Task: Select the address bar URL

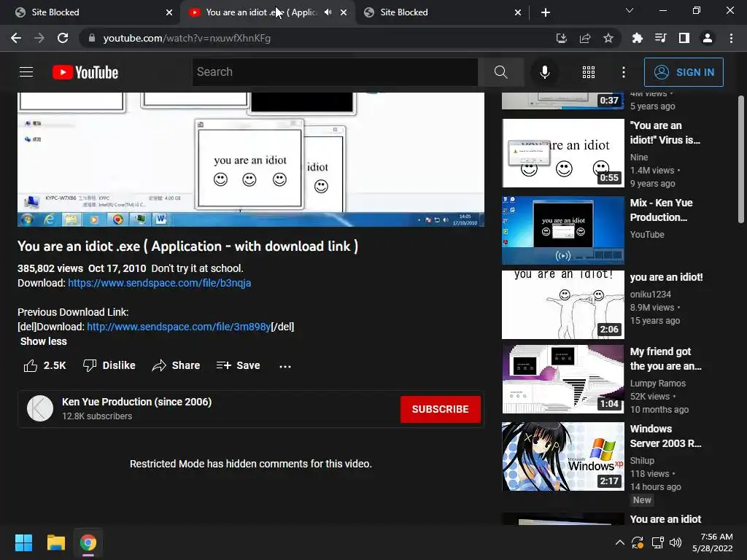Action: (x=187, y=38)
